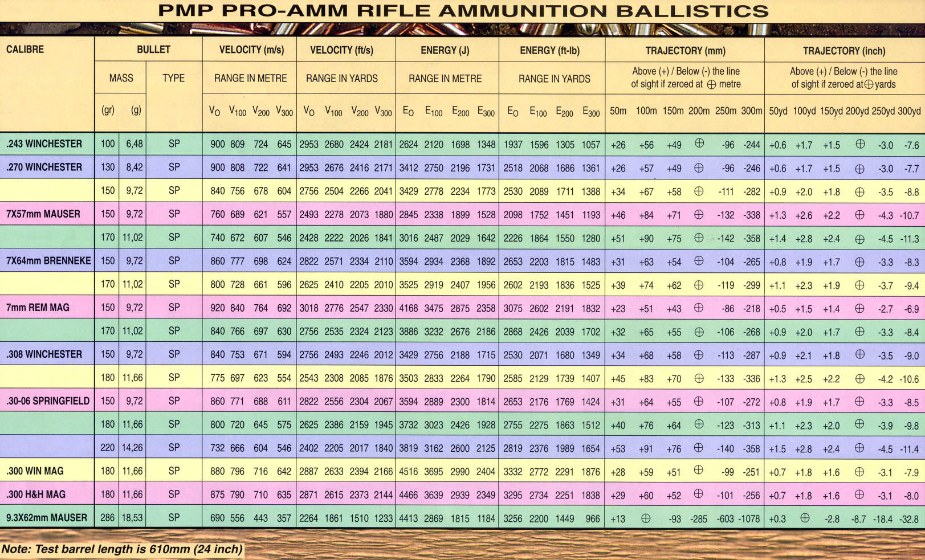Click the 100m zero symbol in 9.3X62mm Mauser row
Viewport: 925px width, 560px height.
pyautogui.click(x=646, y=518)
